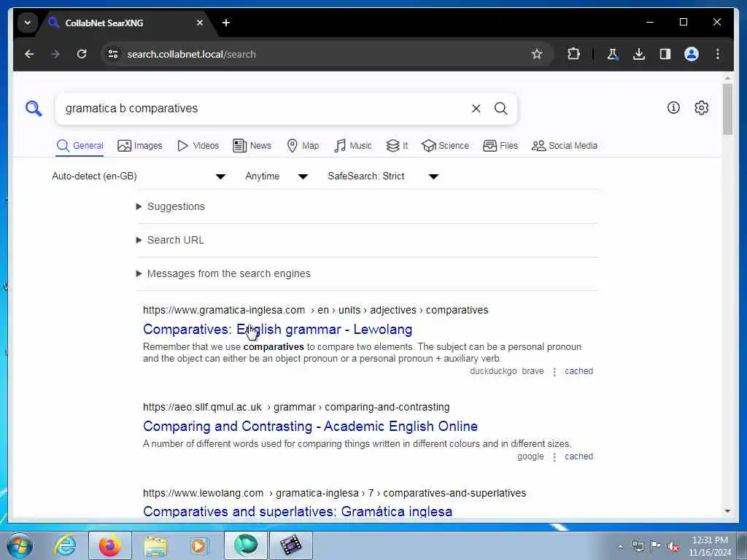Screen dimensions: 747x560
Task: Open cached link for Lewolang result
Action: point(578,371)
